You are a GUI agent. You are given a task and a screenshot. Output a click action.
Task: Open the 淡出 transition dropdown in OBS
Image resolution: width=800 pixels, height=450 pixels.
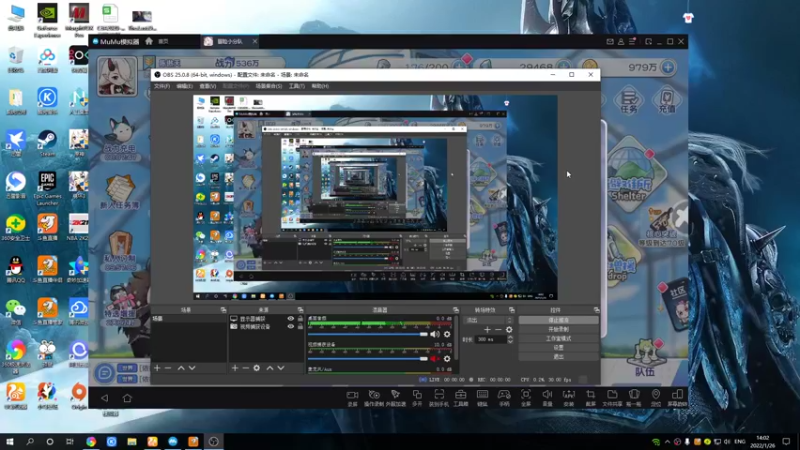488,320
